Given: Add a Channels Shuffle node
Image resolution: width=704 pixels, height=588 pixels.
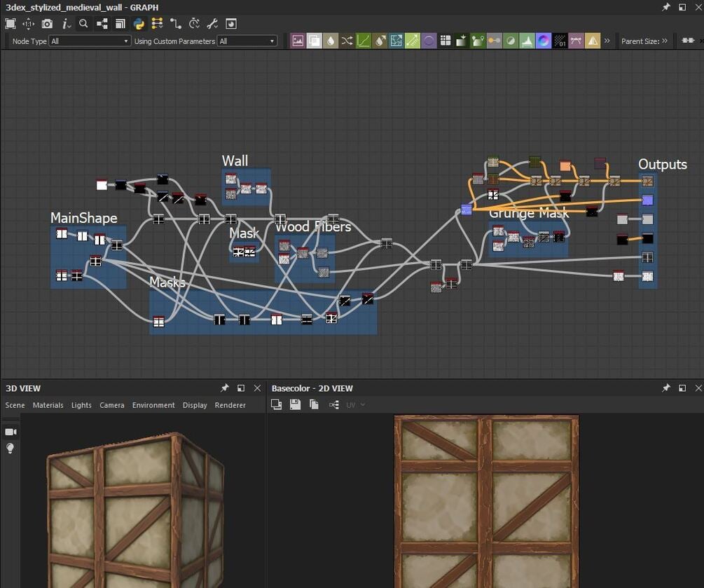Looking at the screenshot, I should click(347, 41).
